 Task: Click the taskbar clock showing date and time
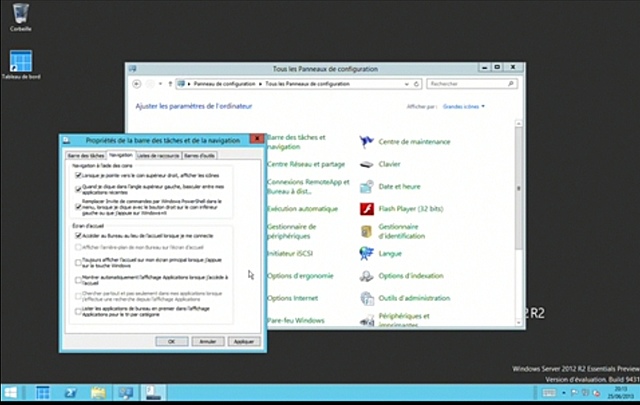(621, 393)
